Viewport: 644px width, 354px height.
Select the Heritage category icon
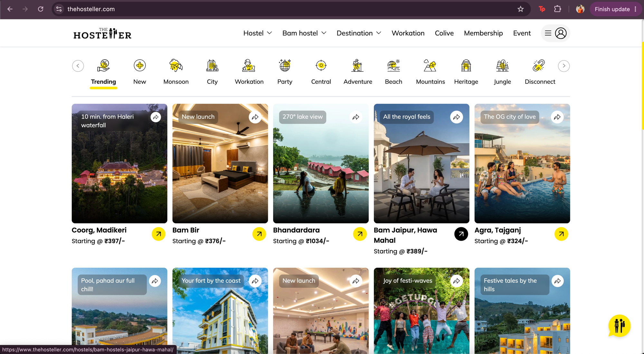[x=466, y=65]
